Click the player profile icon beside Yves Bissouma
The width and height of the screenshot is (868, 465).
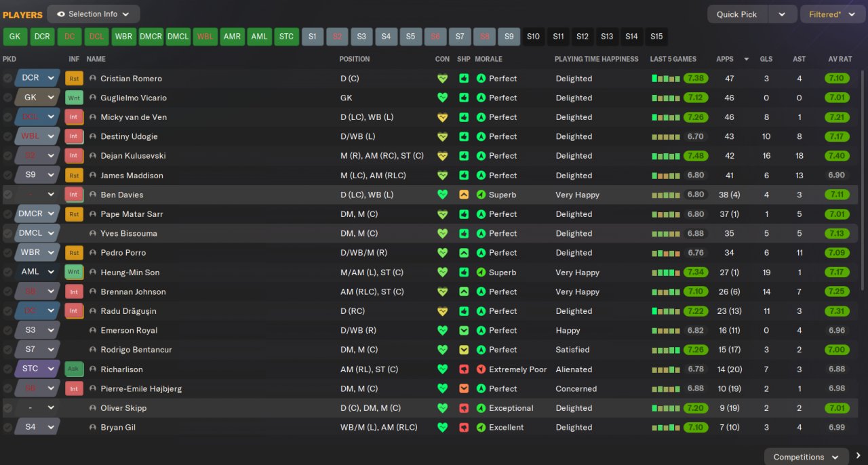93,233
